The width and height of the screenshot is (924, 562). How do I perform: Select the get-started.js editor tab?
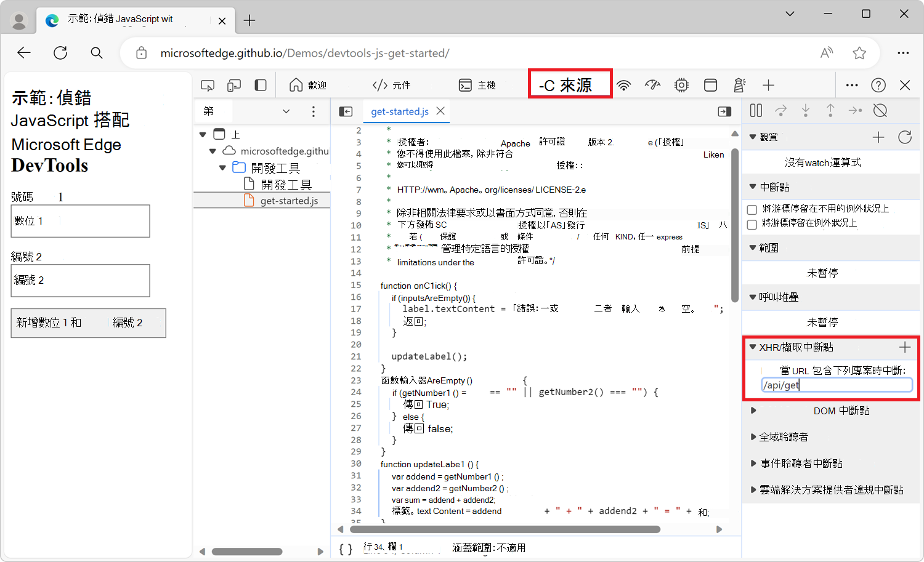click(400, 111)
